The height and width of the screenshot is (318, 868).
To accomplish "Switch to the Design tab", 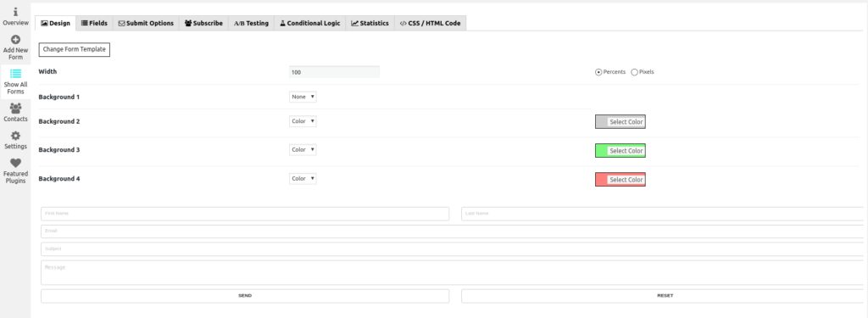I will point(56,23).
